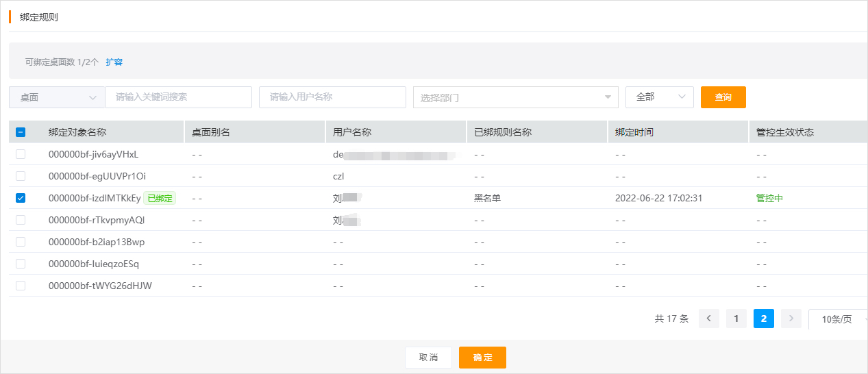Click the 已绑定 tag on bound desktop

tap(160, 198)
